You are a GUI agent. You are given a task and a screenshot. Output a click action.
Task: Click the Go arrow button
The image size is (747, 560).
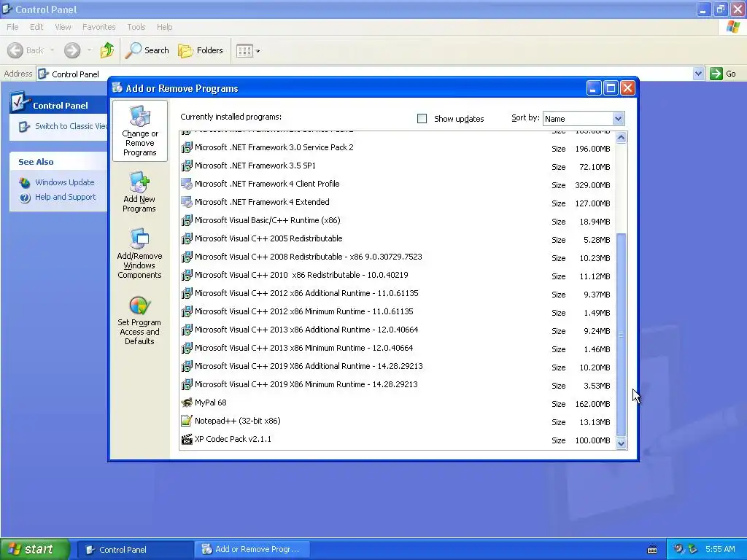pos(716,74)
